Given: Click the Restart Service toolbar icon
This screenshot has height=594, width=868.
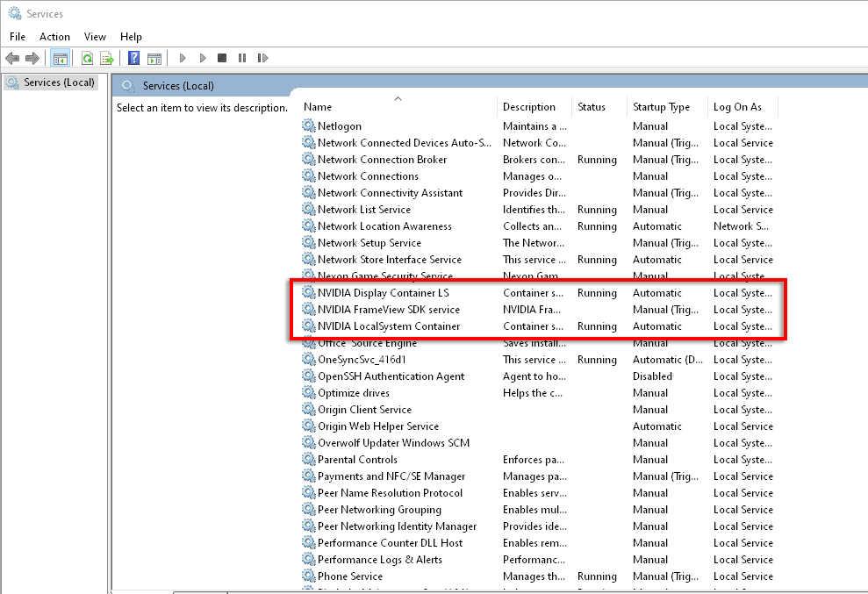Looking at the screenshot, I should pyautogui.click(x=262, y=59).
